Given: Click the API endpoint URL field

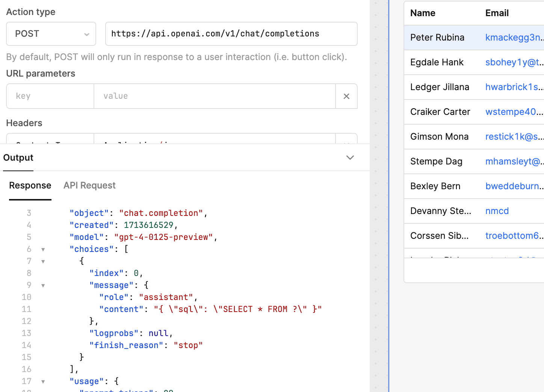Looking at the screenshot, I should click(231, 34).
